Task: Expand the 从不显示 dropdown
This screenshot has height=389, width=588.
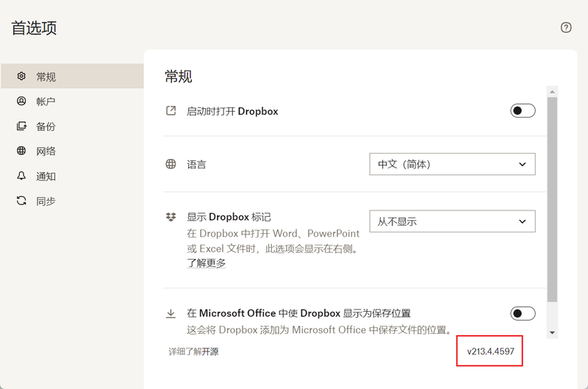Action: coord(452,221)
